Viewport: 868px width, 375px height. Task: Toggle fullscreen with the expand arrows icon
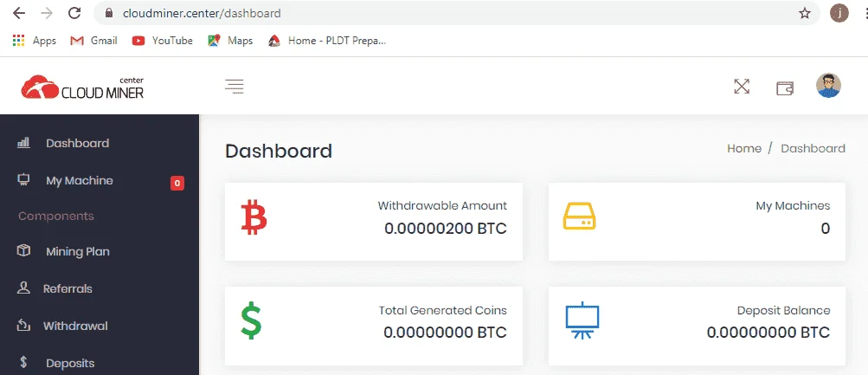click(x=742, y=87)
